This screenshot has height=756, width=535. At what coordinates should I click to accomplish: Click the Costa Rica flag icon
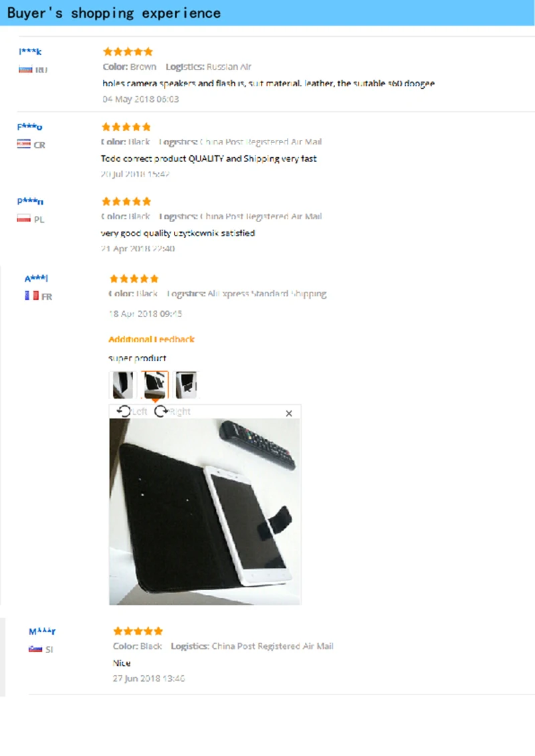tap(23, 144)
